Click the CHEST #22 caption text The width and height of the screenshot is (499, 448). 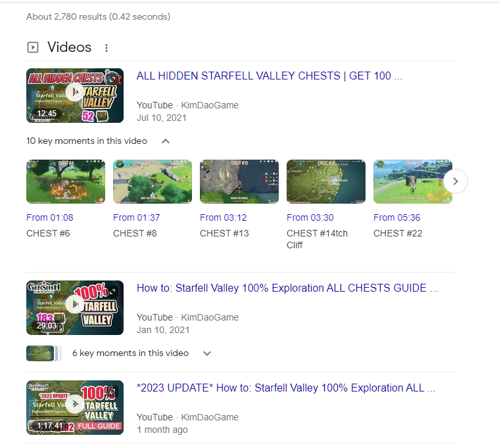(398, 233)
